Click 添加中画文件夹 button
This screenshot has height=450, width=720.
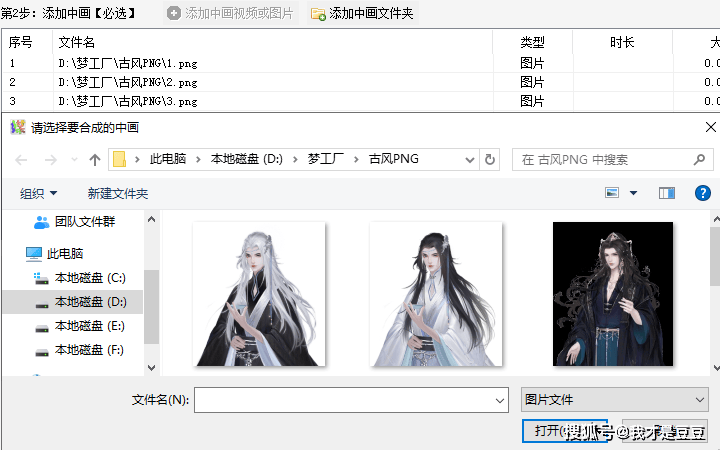click(363, 13)
